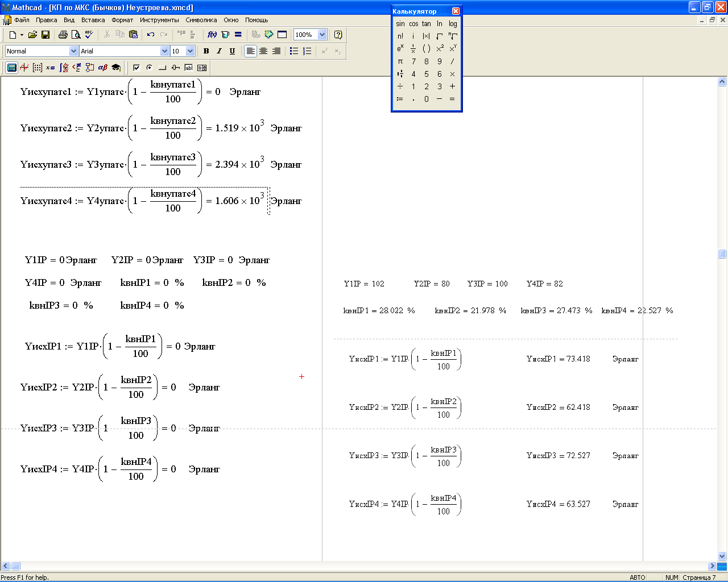Insert a list box control
Image resolution: width=728 pixels, height=582 pixels.
coord(202,68)
